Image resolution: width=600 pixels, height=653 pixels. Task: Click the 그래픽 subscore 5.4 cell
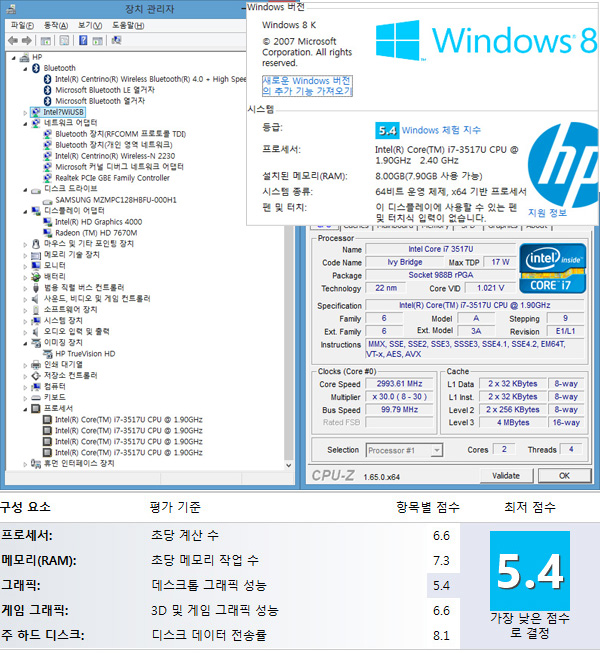(441, 586)
